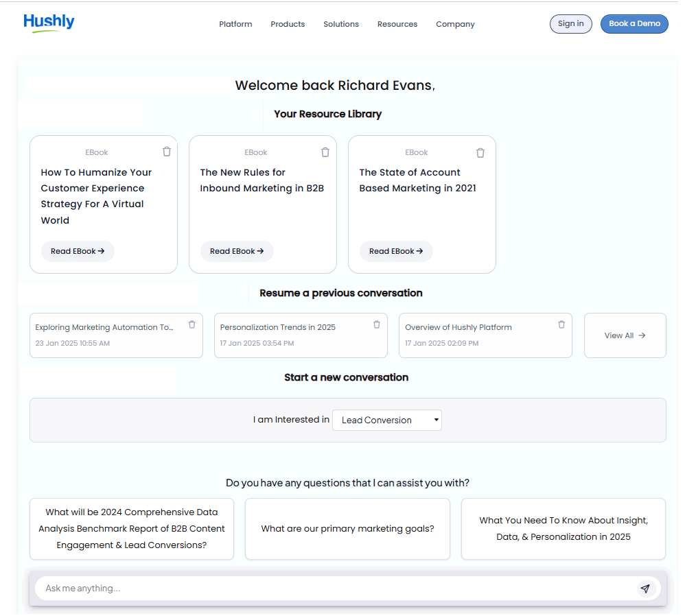Delete the State of Account Based Marketing ebook
This screenshot has height=616, width=698.
point(480,152)
